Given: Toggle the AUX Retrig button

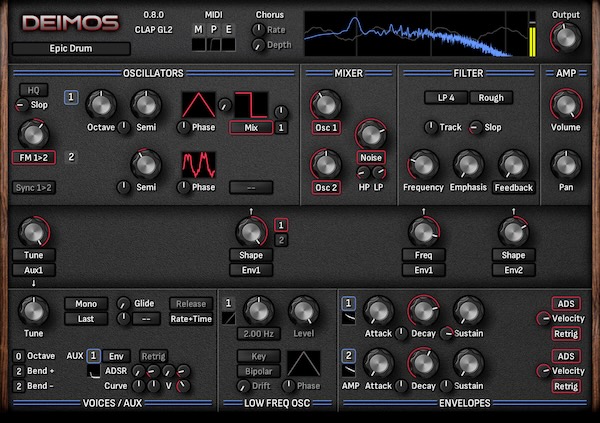Looking at the screenshot, I should coord(153,356).
